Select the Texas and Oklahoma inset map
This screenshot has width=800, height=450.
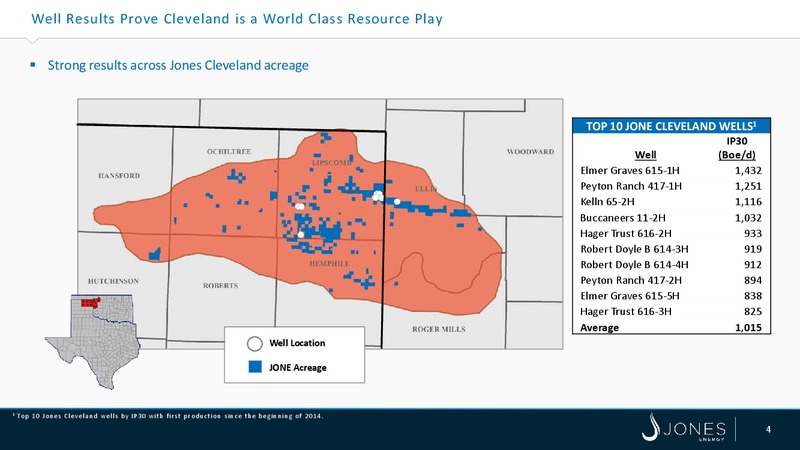point(93,342)
